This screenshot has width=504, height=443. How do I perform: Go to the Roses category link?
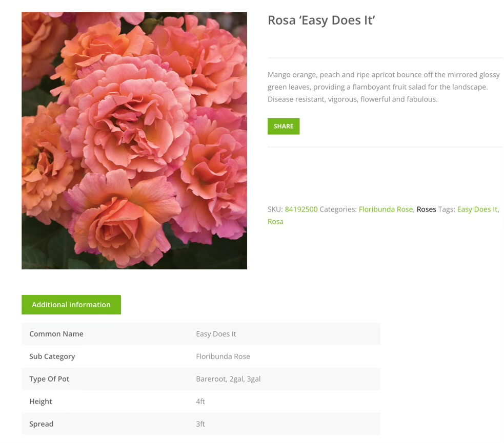pyautogui.click(x=426, y=209)
